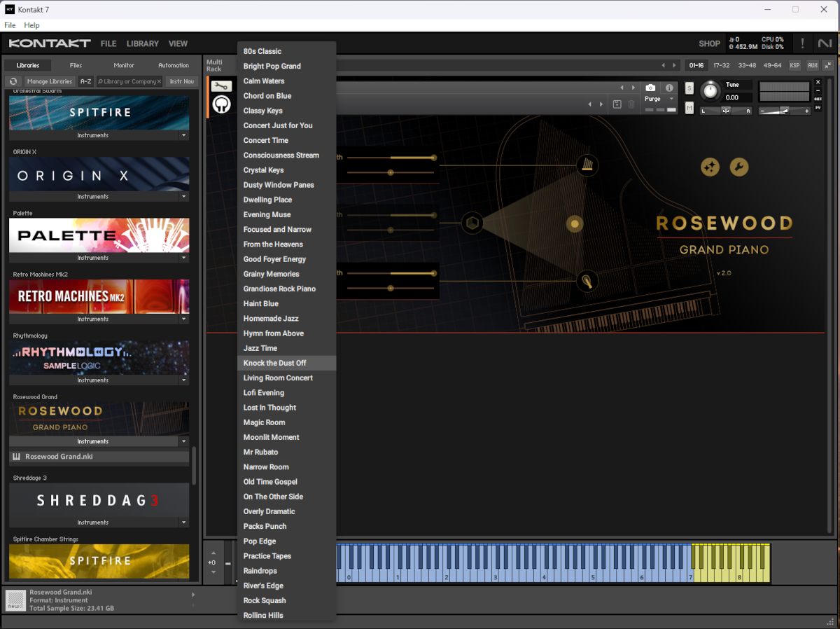Open the LIBRARY header button
The width and height of the screenshot is (840, 629).
coord(143,43)
